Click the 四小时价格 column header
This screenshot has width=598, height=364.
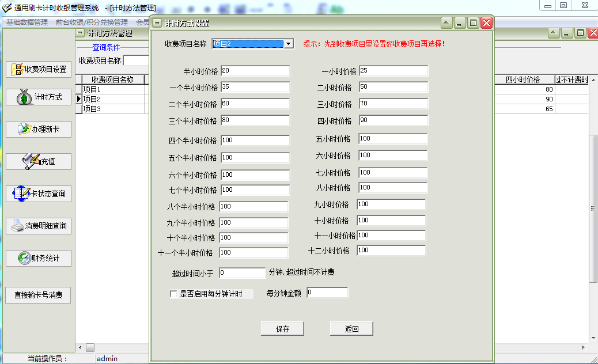point(523,79)
